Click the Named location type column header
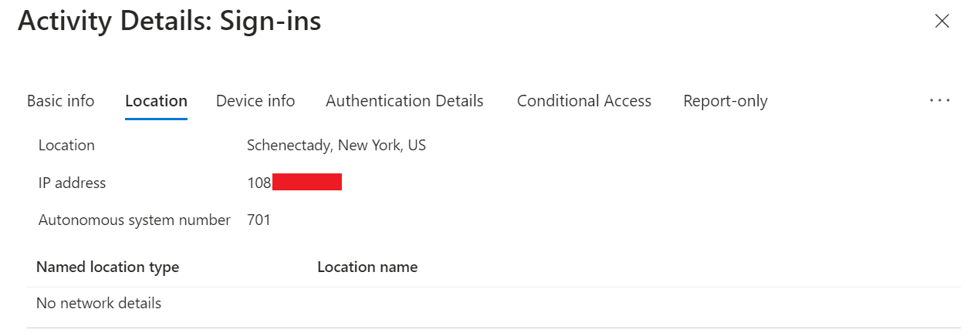The width and height of the screenshot is (980, 336). [108, 267]
